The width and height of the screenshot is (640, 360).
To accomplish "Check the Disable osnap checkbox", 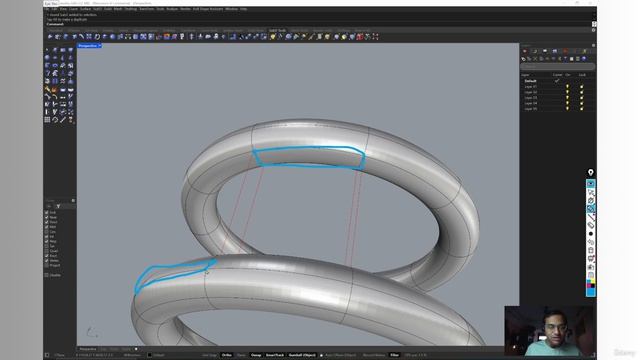I will point(47,275).
